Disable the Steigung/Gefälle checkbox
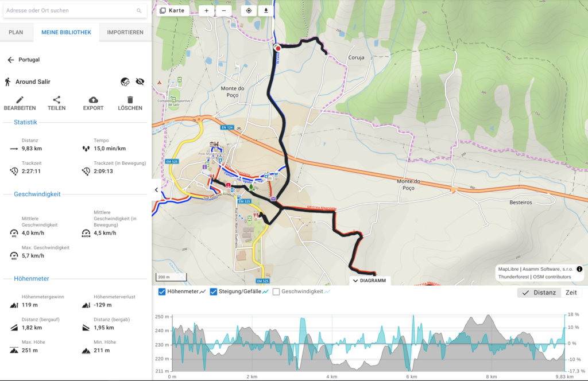The height and width of the screenshot is (381, 588). click(x=214, y=291)
